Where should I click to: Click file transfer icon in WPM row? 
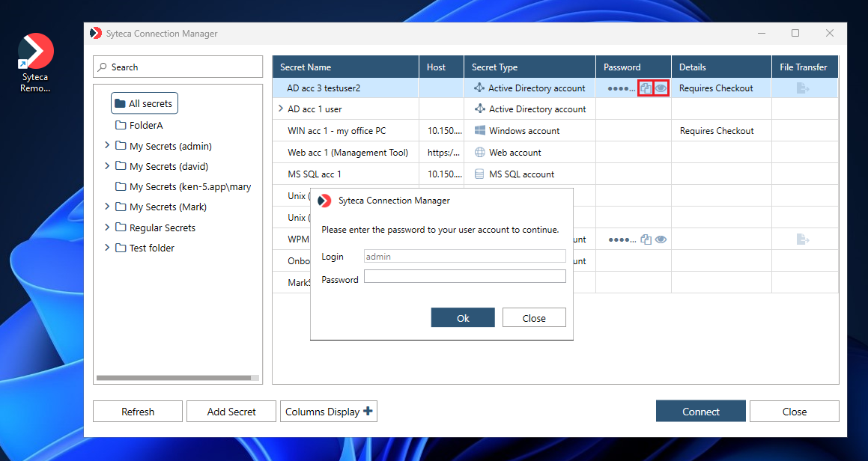tap(803, 239)
